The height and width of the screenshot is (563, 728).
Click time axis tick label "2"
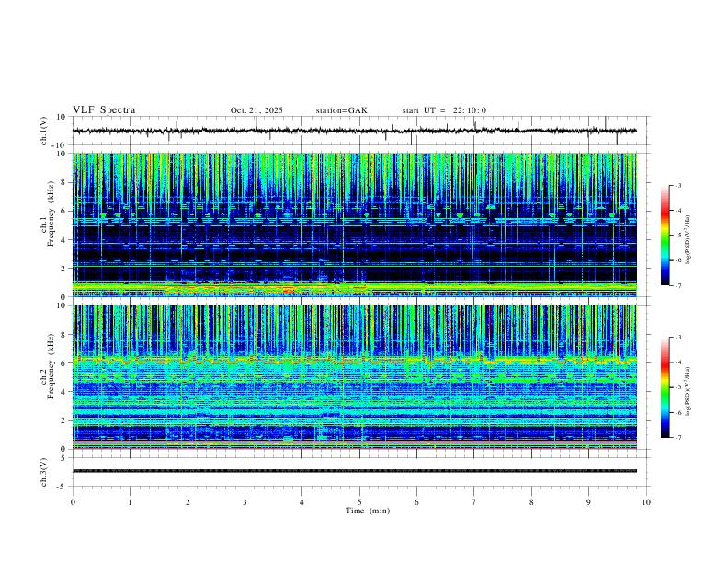188,502
